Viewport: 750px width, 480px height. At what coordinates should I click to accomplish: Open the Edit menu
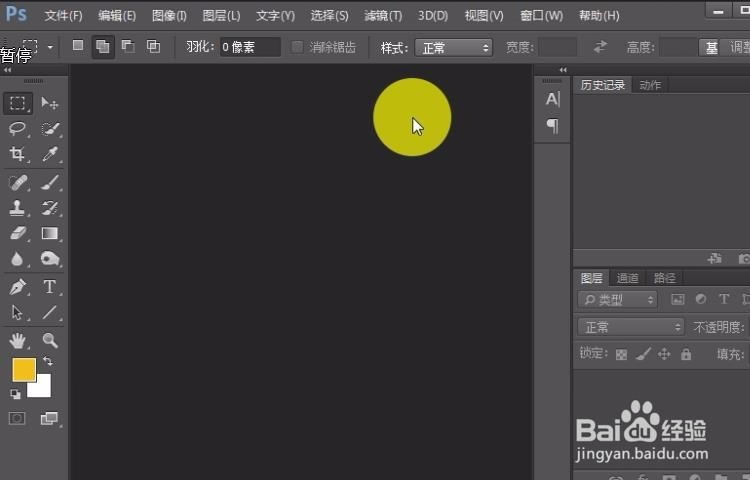click(x=117, y=16)
